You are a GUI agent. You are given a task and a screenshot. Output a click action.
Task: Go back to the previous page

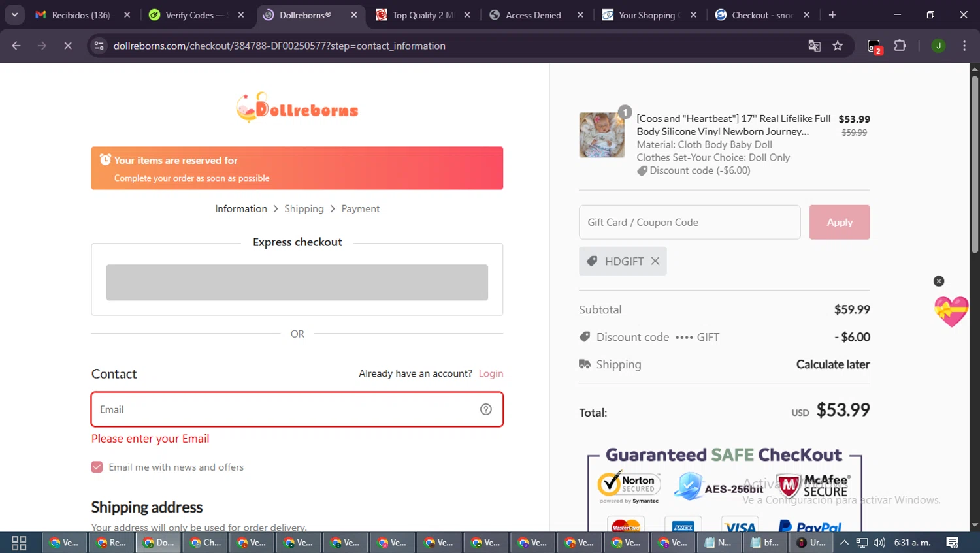(x=16, y=46)
